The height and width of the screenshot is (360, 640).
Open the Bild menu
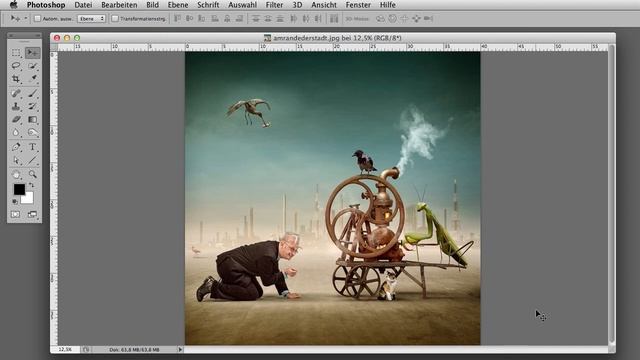point(152,5)
